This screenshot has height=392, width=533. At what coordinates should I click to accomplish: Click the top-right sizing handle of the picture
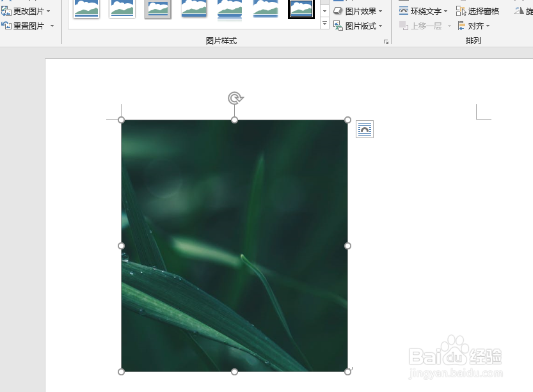(x=347, y=120)
